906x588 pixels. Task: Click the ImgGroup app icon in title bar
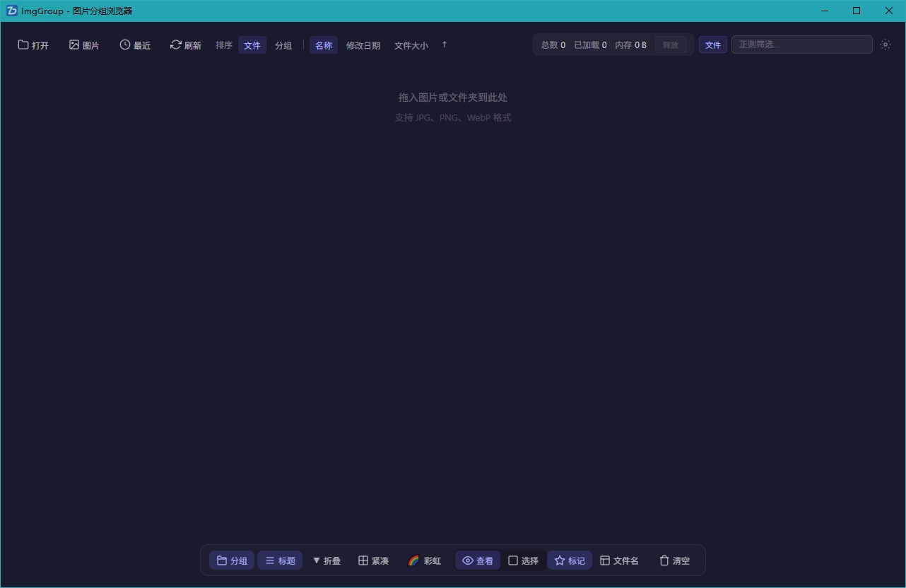tap(11, 11)
